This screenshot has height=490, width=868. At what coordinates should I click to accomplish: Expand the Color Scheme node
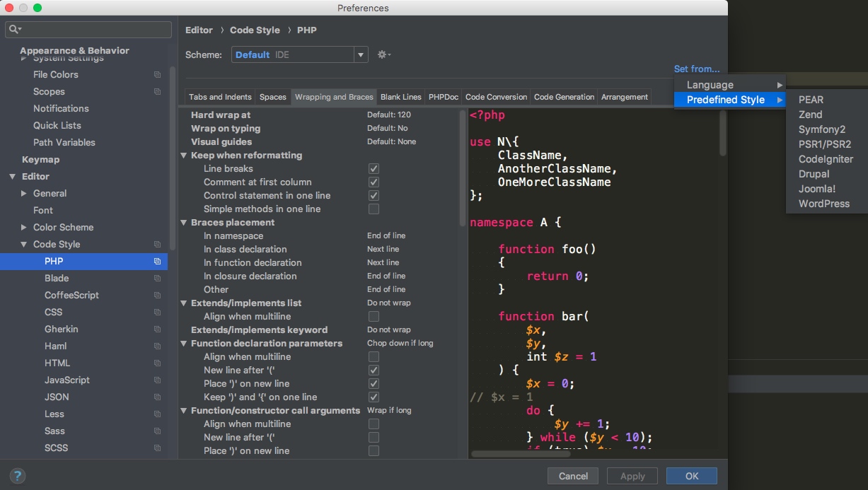24,227
